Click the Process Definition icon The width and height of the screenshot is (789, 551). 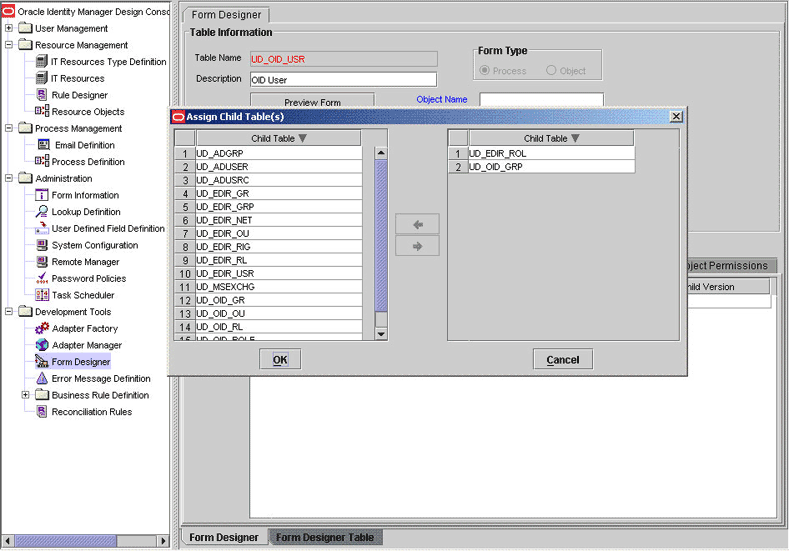pos(42,161)
